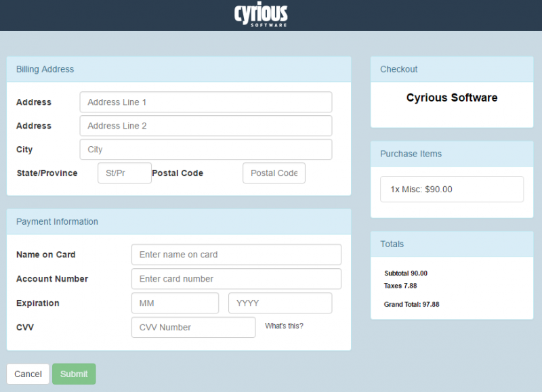
Task: Select the 1x Misc: $90.00 purchase item
Action: pos(452,190)
